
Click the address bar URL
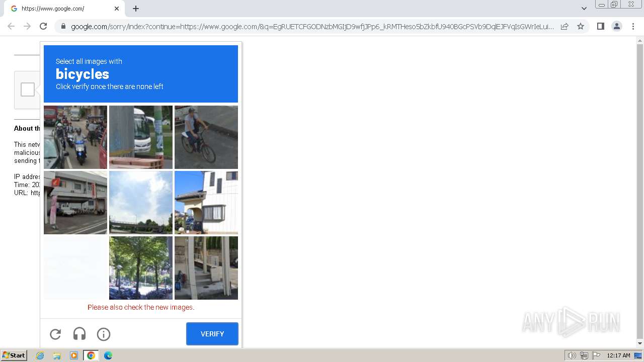point(312,26)
